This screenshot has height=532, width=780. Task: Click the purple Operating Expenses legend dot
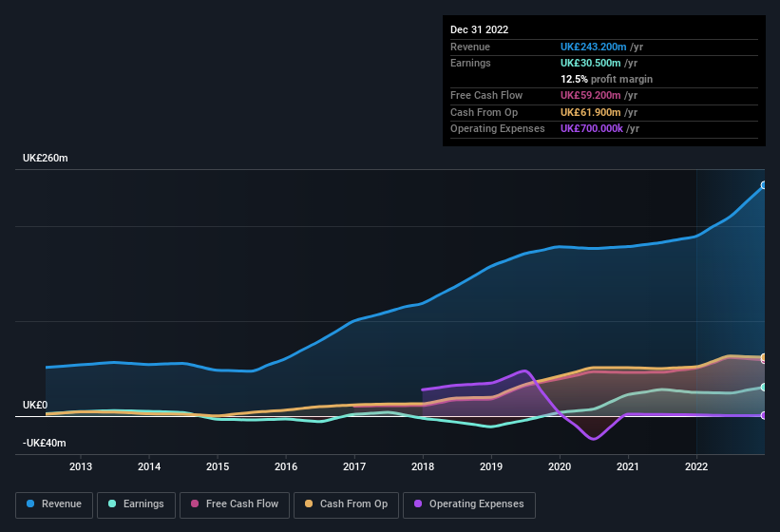417,504
